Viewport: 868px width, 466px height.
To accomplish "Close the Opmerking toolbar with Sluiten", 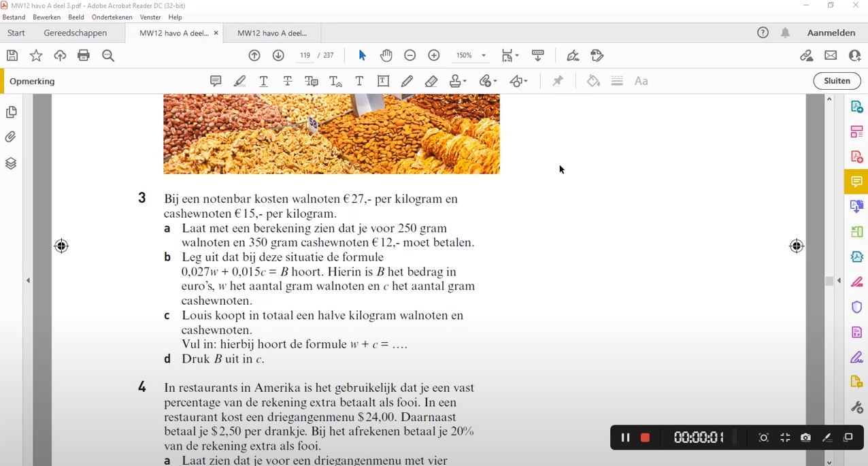I will [837, 81].
